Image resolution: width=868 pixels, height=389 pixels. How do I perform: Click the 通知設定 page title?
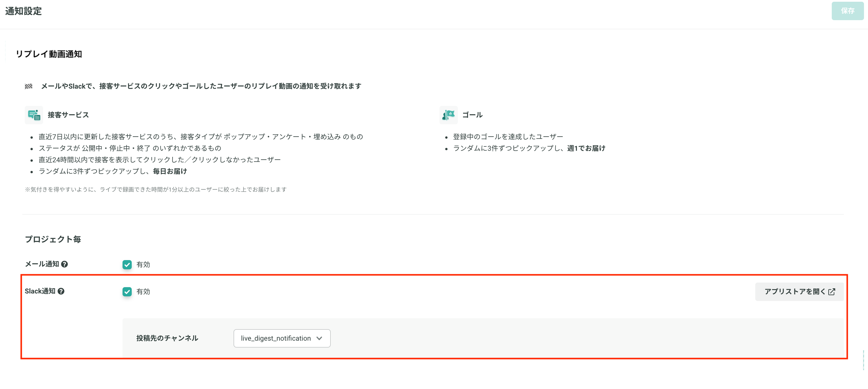(23, 11)
